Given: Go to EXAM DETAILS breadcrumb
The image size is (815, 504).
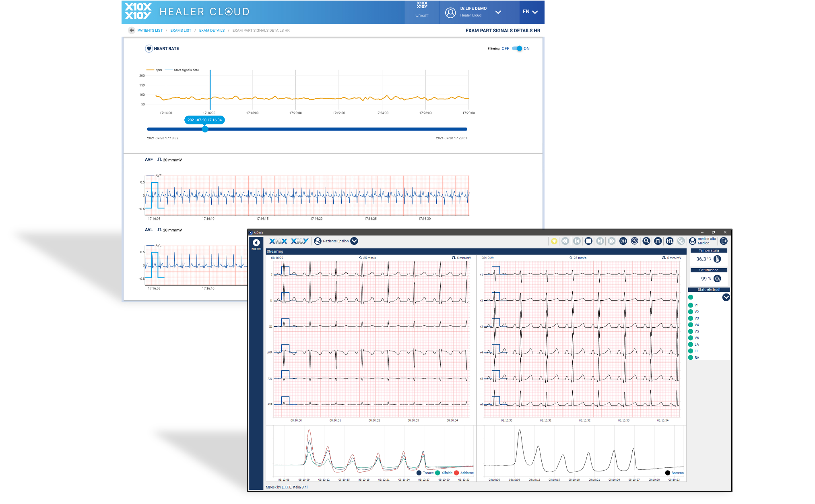Looking at the screenshot, I should pos(212,31).
